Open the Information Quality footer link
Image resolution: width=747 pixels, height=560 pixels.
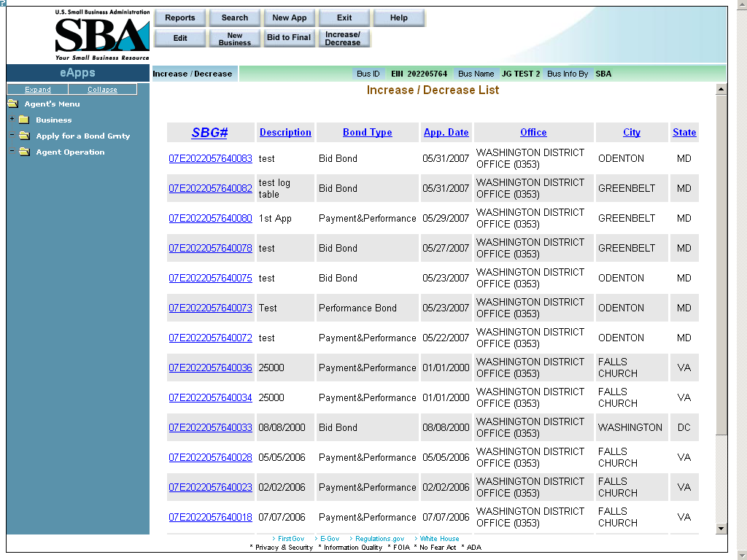(353, 548)
